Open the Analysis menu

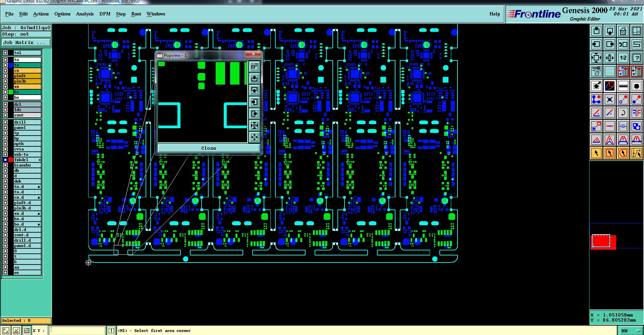(85, 14)
